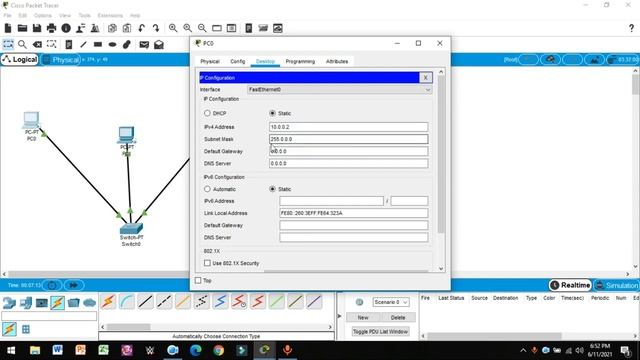Select Static radio for IPv6 configuration
Screen dimensions: 640x360
coord(272,189)
